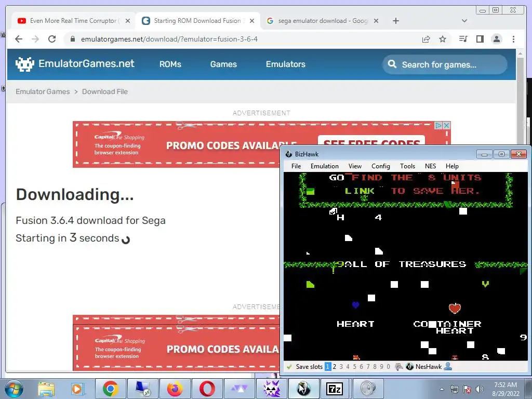Click the Download File breadcrumb
Screen dimensions: 532x399
pyautogui.click(x=105, y=91)
